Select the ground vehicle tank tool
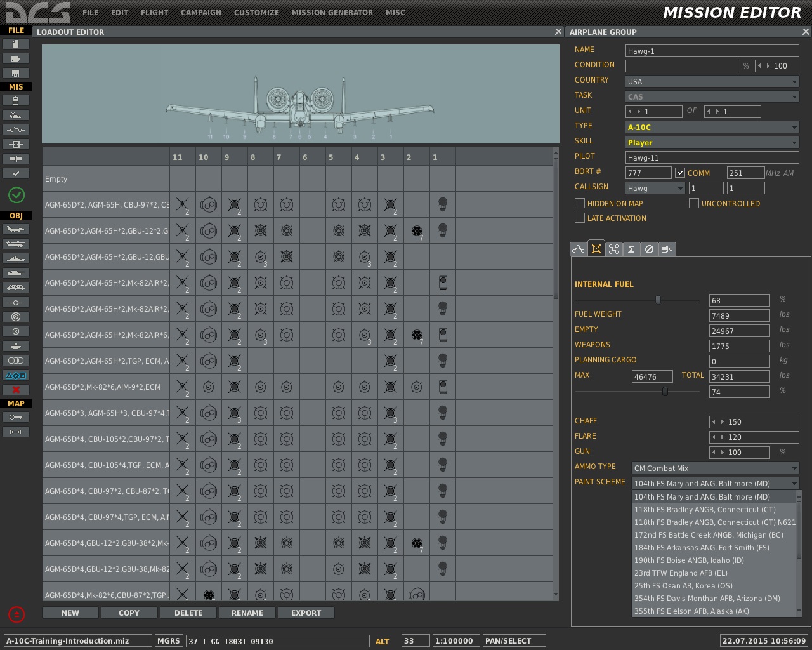Screen dimensions: 812x650 (16, 273)
